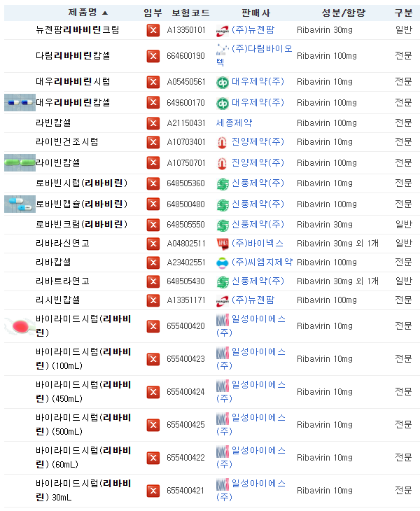The width and height of the screenshot is (420, 511).
Task: Open 진양제약(주) link in 라이빈캅셀 row
Action: (258, 162)
